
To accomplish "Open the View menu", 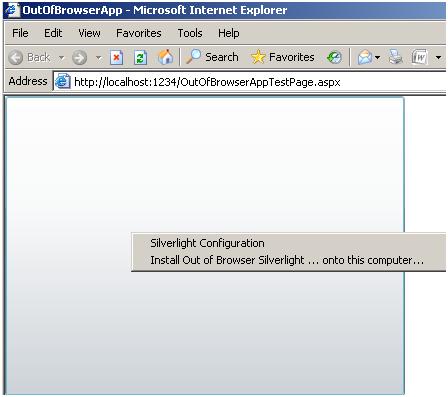I will point(89,33).
